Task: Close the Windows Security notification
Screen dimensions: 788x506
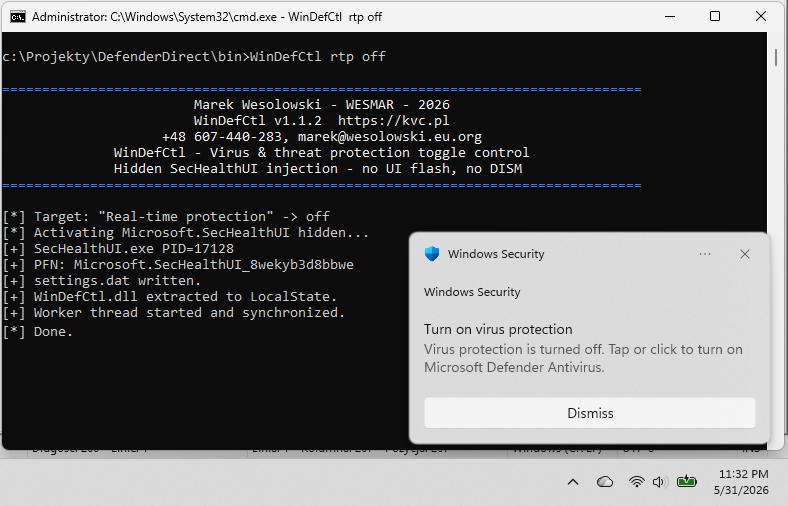Action: tap(745, 254)
